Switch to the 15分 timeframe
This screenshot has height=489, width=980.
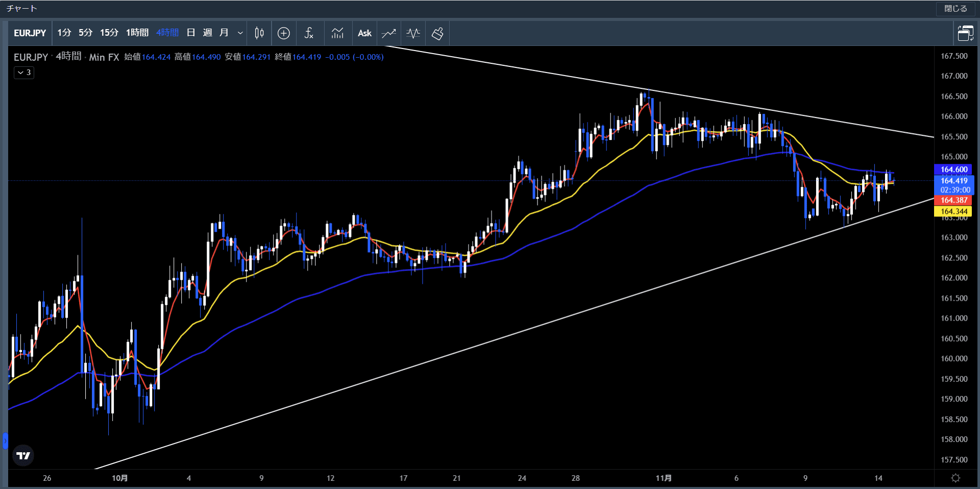coord(109,33)
